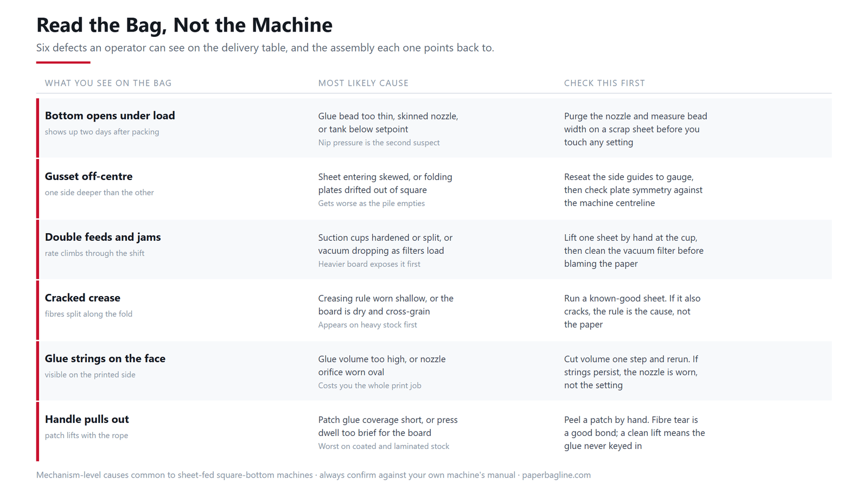The width and height of the screenshot is (868, 488).
Task: Click 'Nip pressure is the second suspect' note
Action: (x=379, y=143)
